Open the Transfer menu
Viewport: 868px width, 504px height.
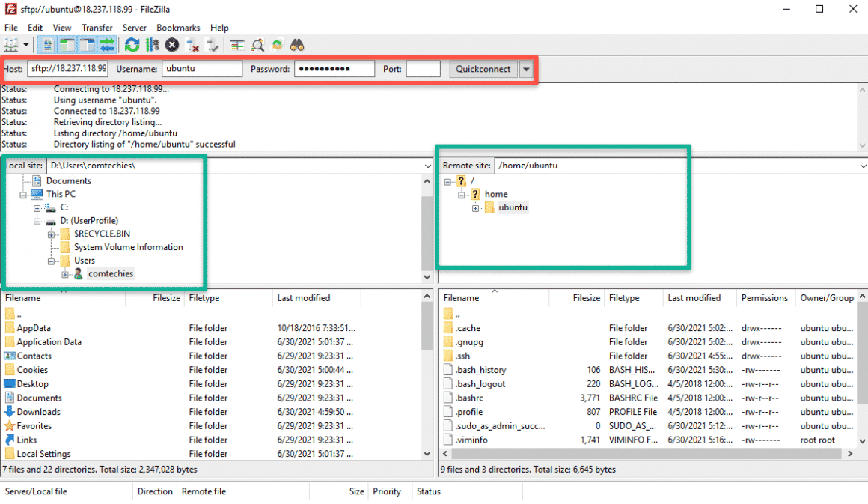coord(97,28)
